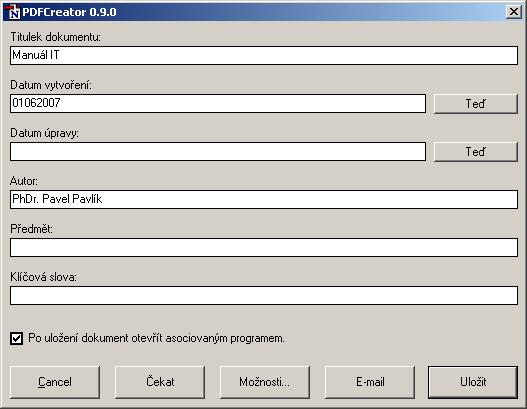Click Teď button next to Datum vytvoření
This screenshot has width=527, height=409.
[476, 104]
